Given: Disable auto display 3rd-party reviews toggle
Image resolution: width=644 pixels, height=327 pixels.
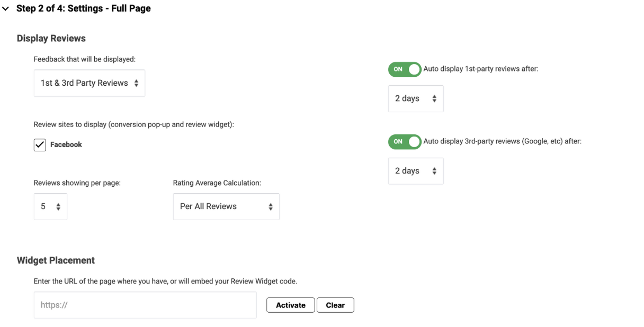Looking at the screenshot, I should pos(405,142).
